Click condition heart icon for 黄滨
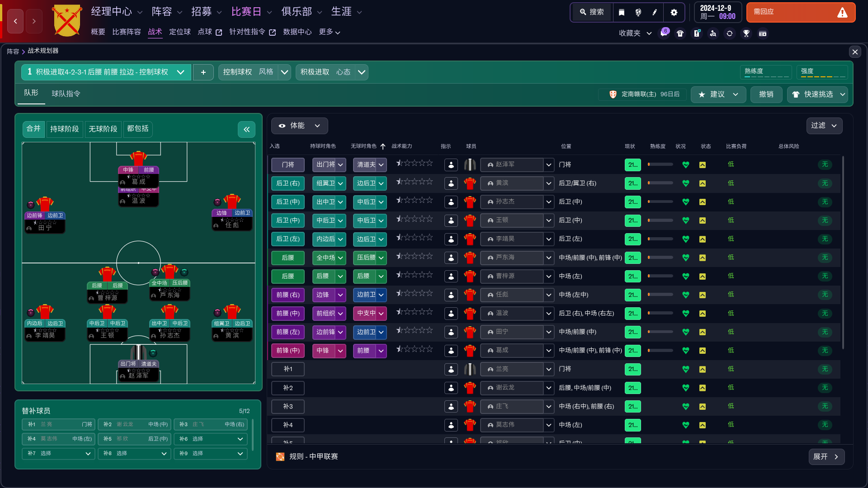Image resolution: width=868 pixels, height=488 pixels. 685,183
